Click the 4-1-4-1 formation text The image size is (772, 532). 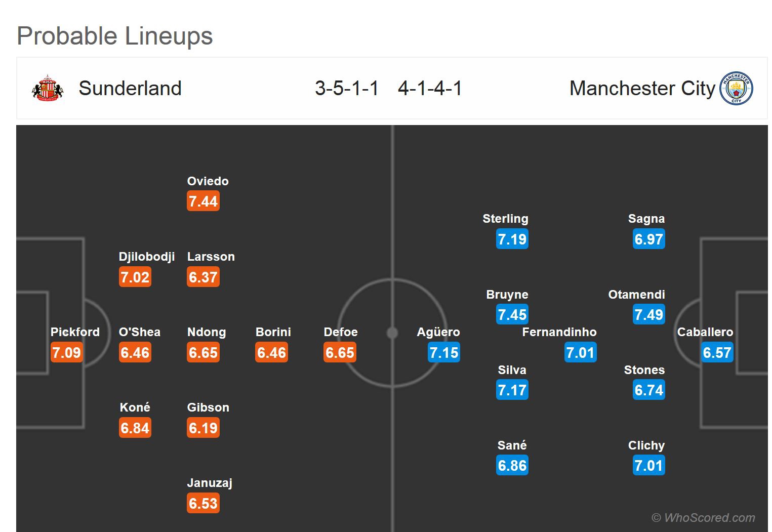point(430,89)
